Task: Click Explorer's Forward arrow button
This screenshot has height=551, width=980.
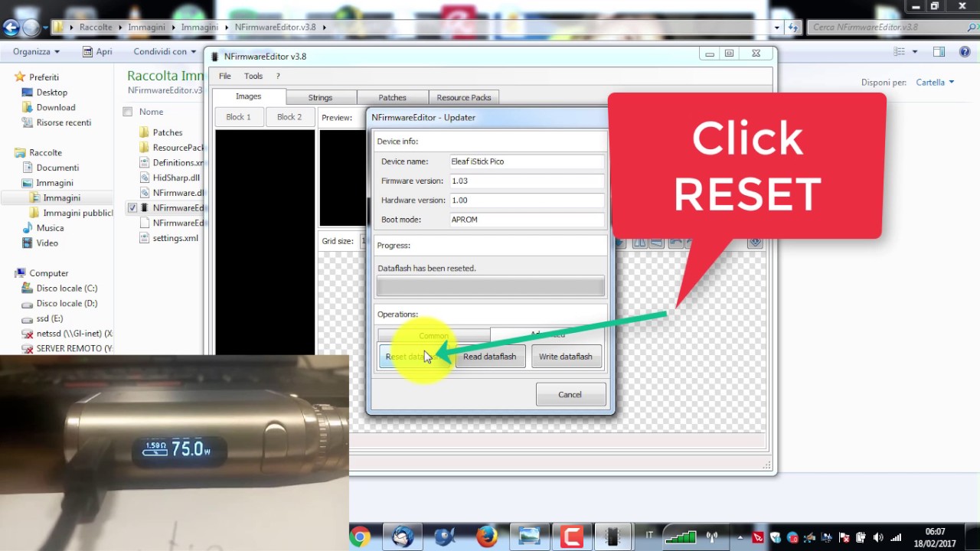Action: (31, 28)
